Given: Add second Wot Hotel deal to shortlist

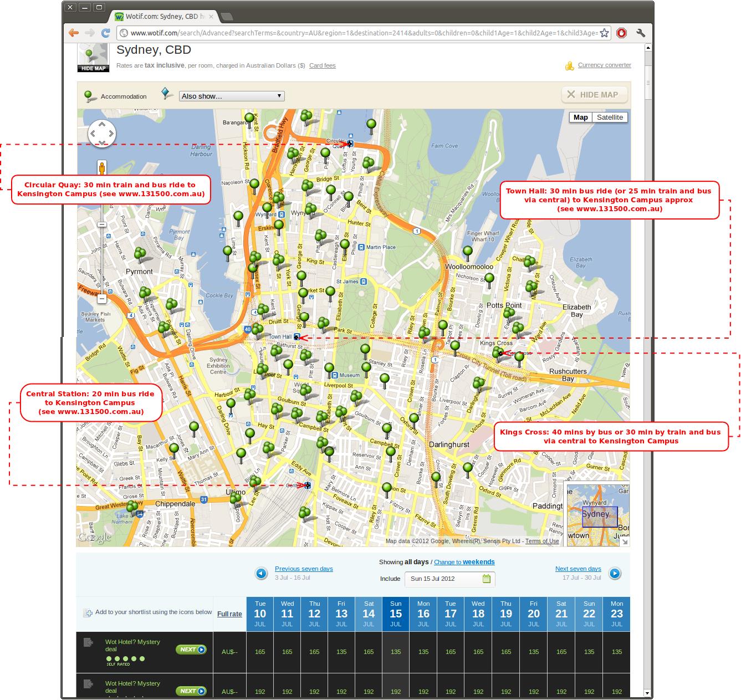Looking at the screenshot, I should coord(88,684).
